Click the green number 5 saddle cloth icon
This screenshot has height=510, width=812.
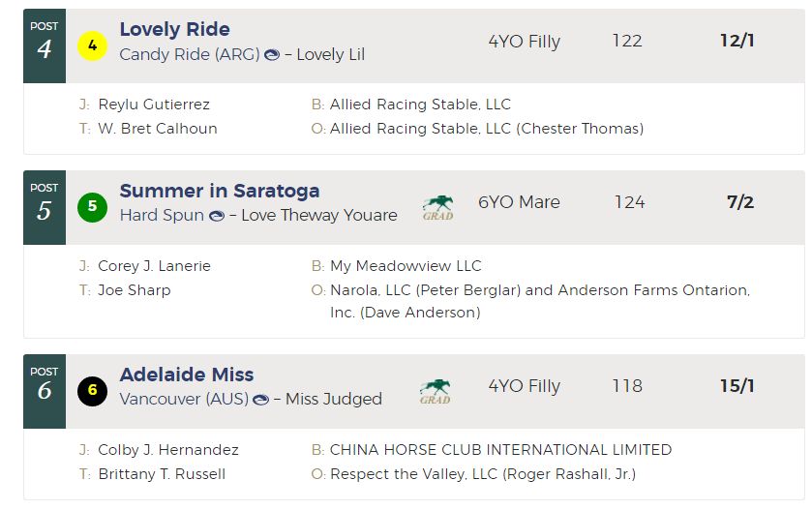pyautogui.click(x=92, y=207)
